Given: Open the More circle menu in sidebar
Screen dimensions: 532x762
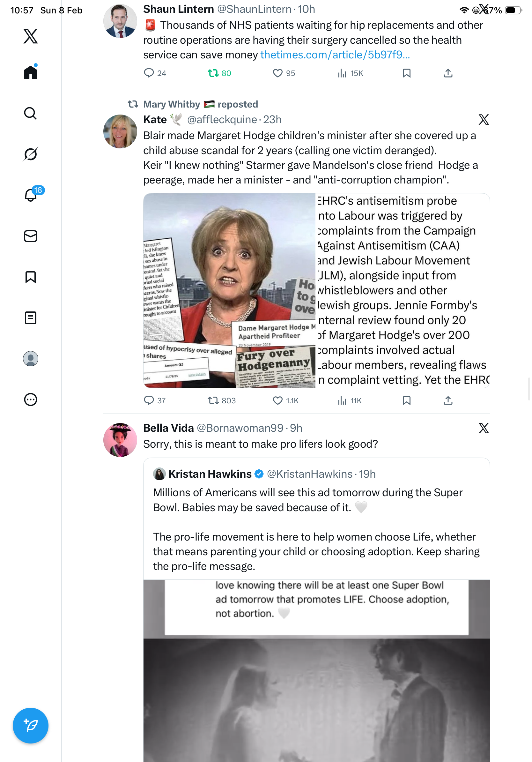Looking at the screenshot, I should pyautogui.click(x=31, y=400).
